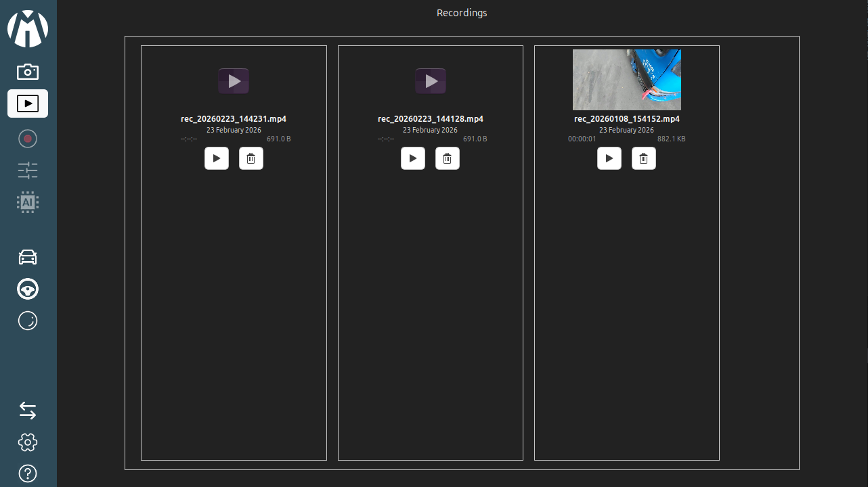Screen dimensions: 868x487
Task: Click the circular face icon in the sidebar
Action: pos(28,321)
